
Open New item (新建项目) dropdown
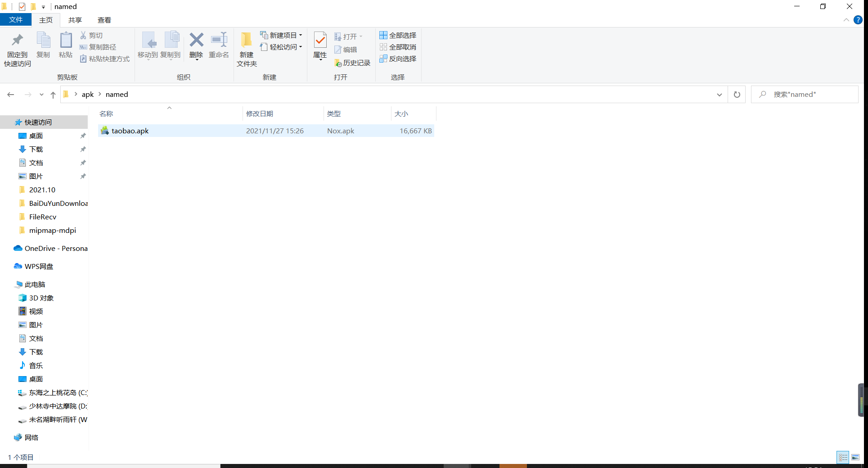click(281, 35)
